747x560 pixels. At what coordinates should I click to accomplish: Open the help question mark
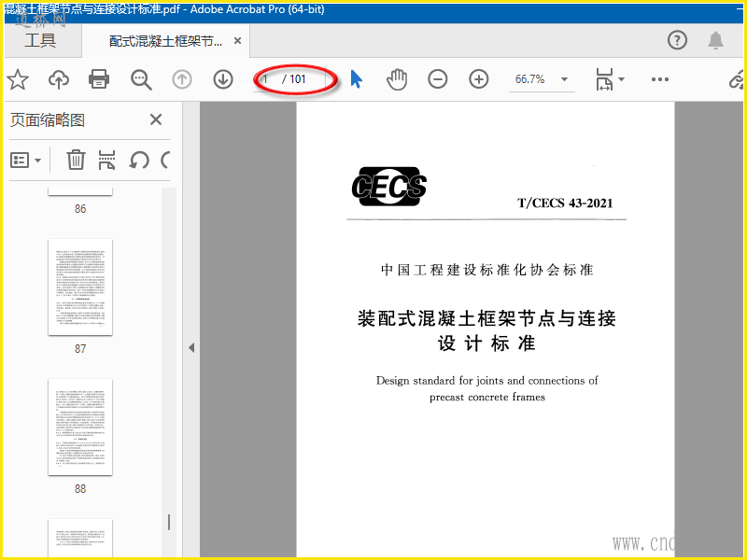677,40
